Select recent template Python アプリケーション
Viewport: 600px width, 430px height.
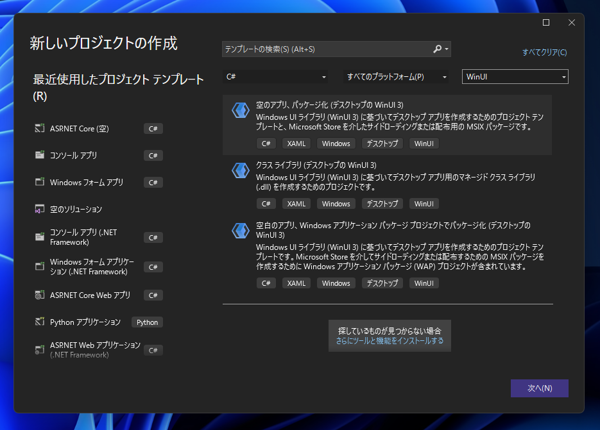[x=99, y=322]
